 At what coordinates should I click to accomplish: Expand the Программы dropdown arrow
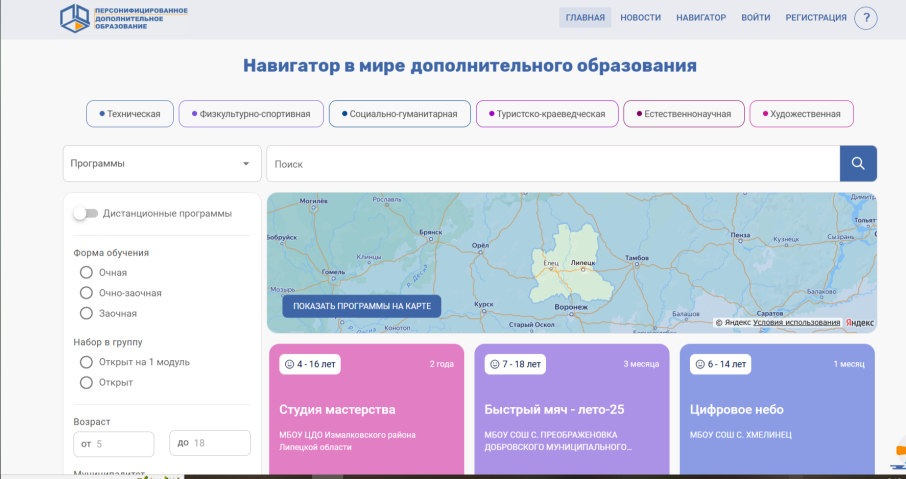(x=246, y=164)
